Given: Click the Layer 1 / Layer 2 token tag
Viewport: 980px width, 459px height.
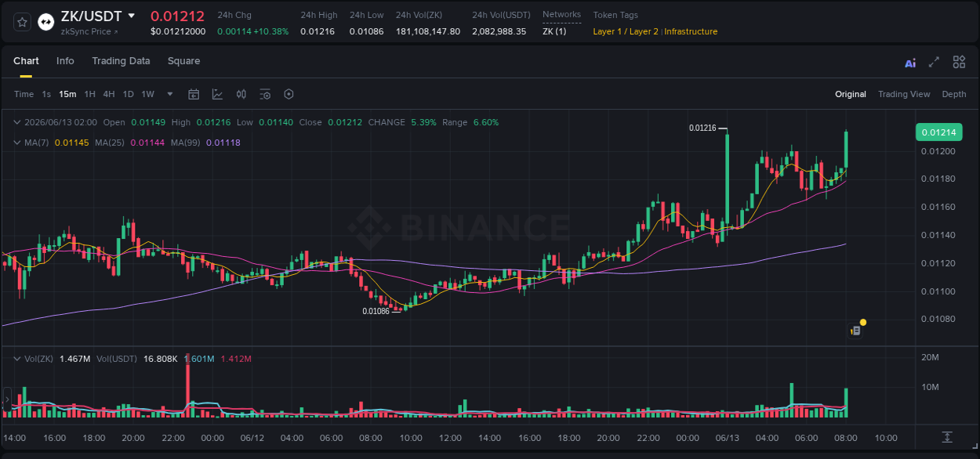Looking at the screenshot, I should (626, 31).
